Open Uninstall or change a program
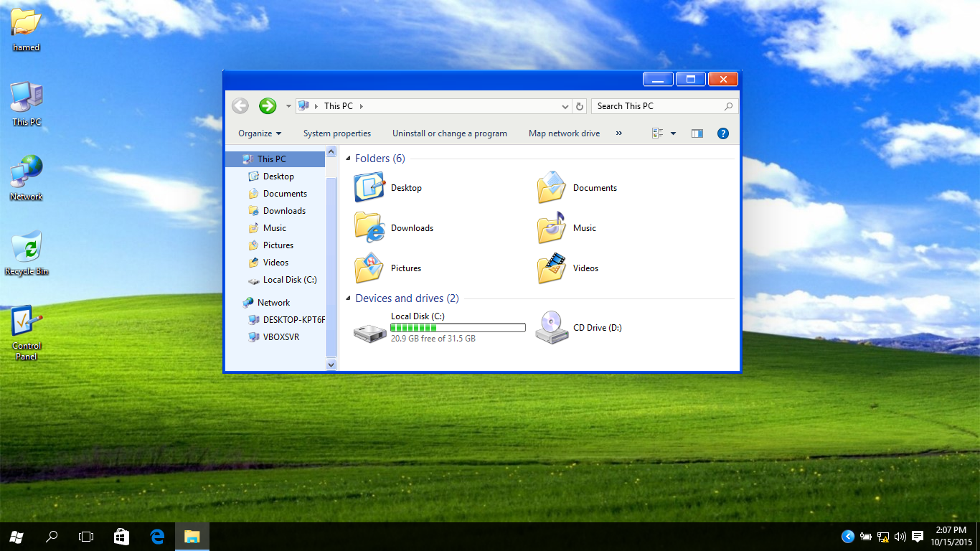Screen dimensions: 980x551 point(450,133)
